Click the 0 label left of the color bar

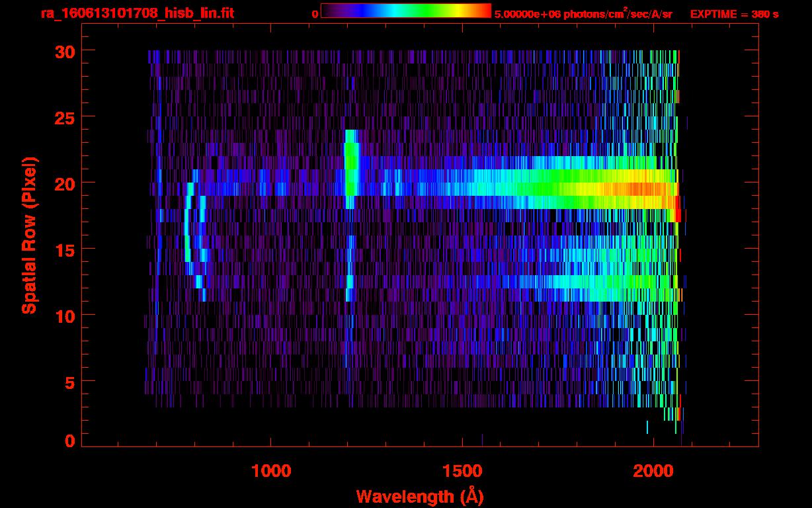pyautogui.click(x=315, y=14)
